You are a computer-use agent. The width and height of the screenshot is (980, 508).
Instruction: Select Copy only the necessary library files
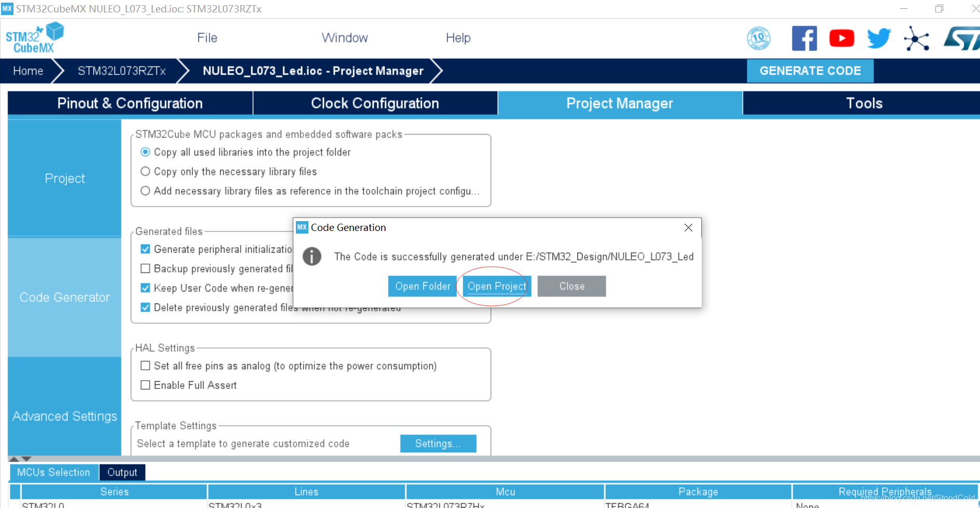point(146,171)
